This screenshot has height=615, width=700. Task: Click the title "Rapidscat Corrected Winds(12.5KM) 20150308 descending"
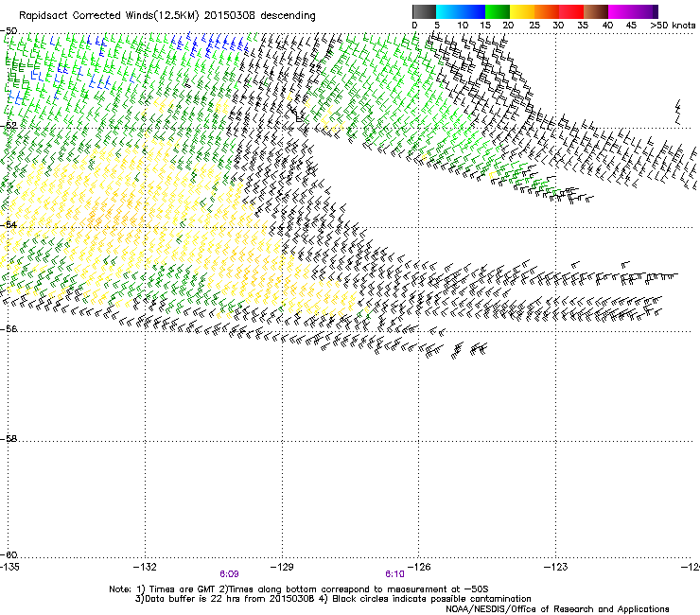(x=167, y=16)
